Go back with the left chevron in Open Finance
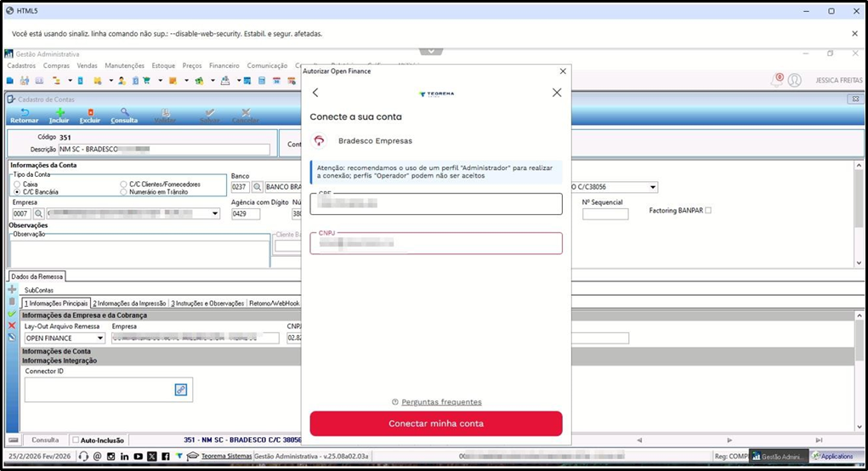Screen dimensions: 868x471 (315, 93)
